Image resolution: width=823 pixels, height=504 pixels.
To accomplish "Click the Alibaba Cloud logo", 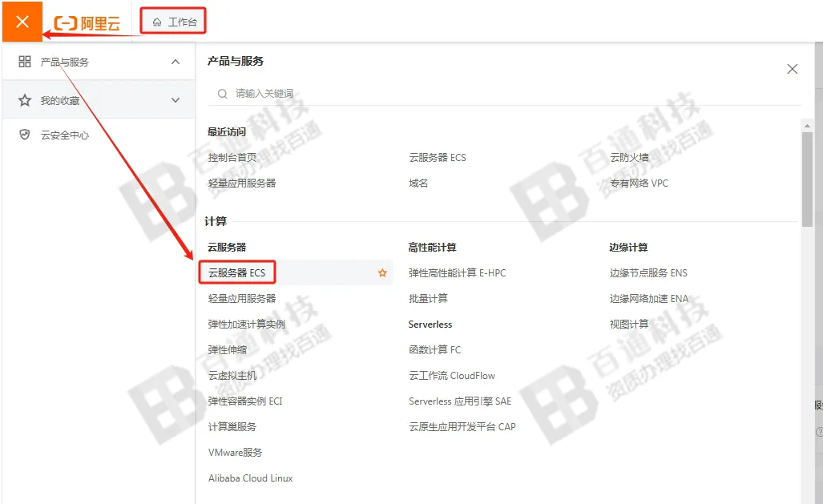I will (87, 23).
